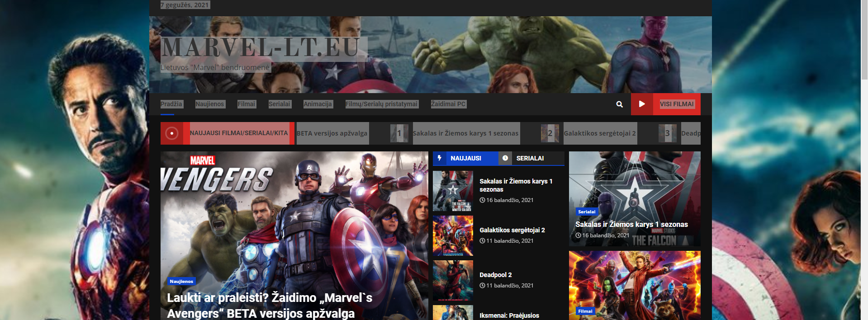Click the number 1 ticker thumbnail
The width and height of the screenshot is (868, 320).
point(399,133)
